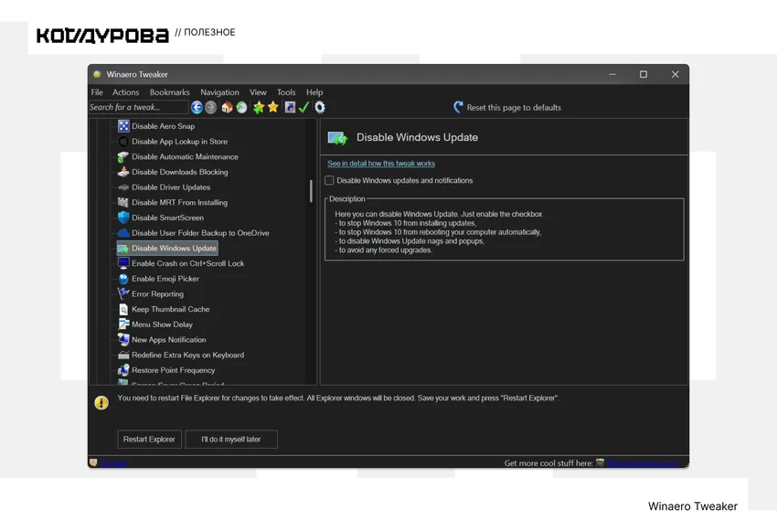Screen dimensions: 777x532
Task: Click the Error Reporting flag icon
Action: click(123, 293)
